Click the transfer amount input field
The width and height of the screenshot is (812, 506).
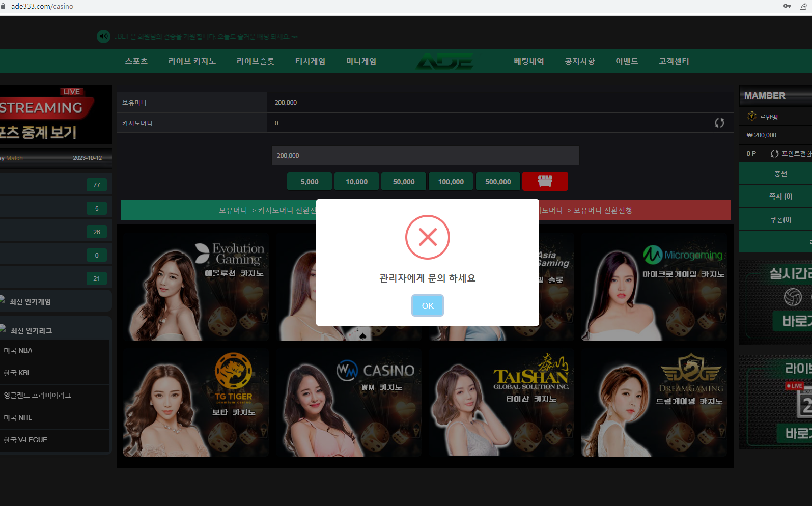(x=426, y=155)
